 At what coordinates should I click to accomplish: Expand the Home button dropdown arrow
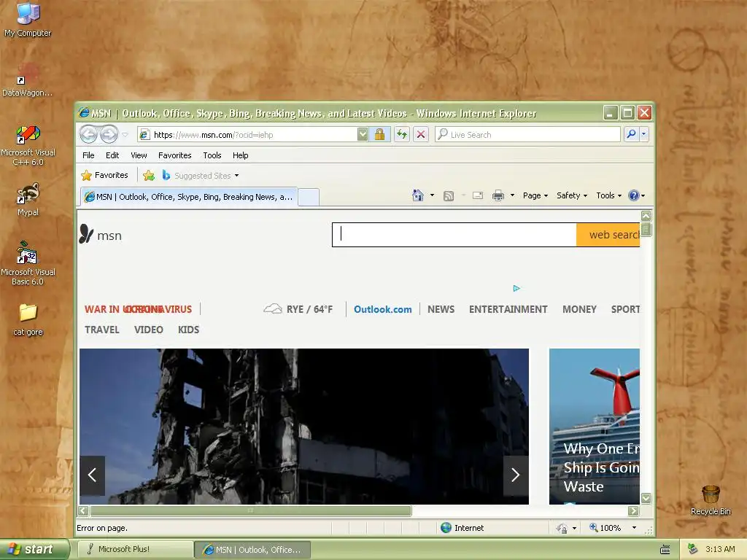(x=432, y=195)
